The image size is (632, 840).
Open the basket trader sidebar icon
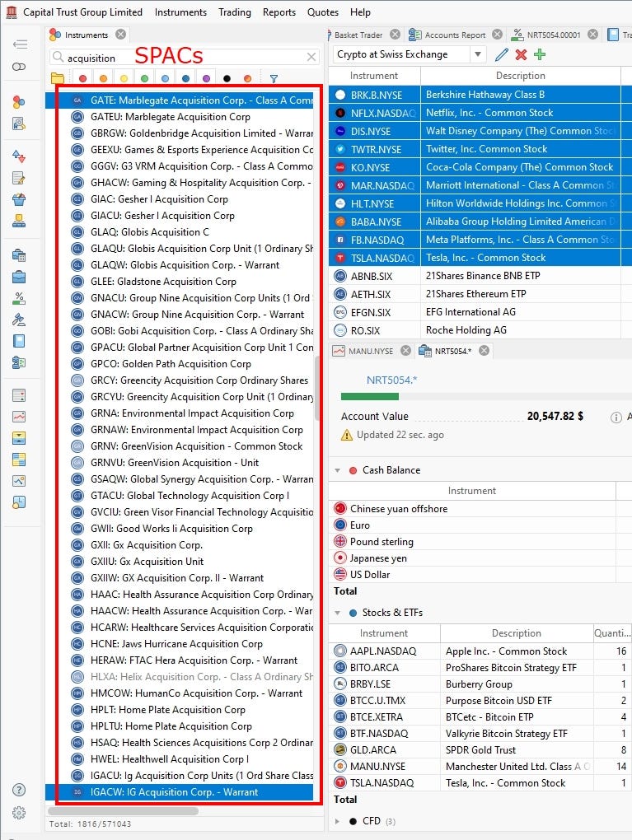pos(19,199)
